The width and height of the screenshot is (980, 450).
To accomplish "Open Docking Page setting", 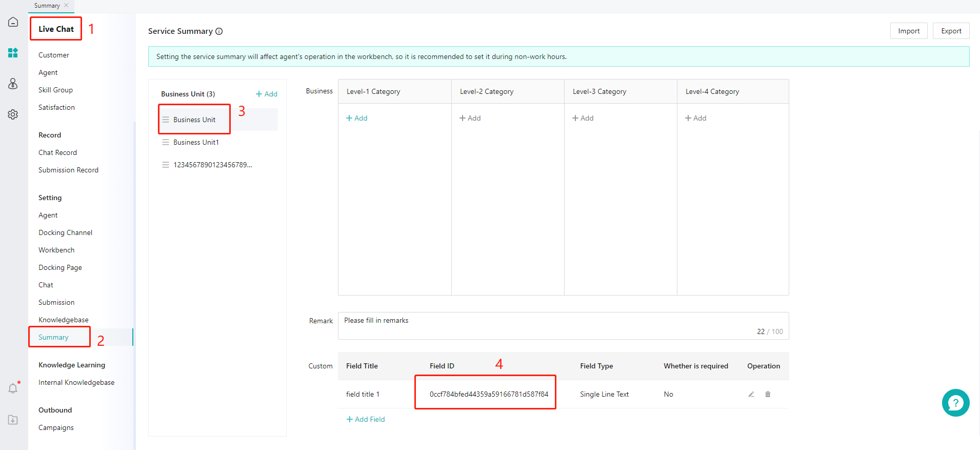I will click(60, 267).
